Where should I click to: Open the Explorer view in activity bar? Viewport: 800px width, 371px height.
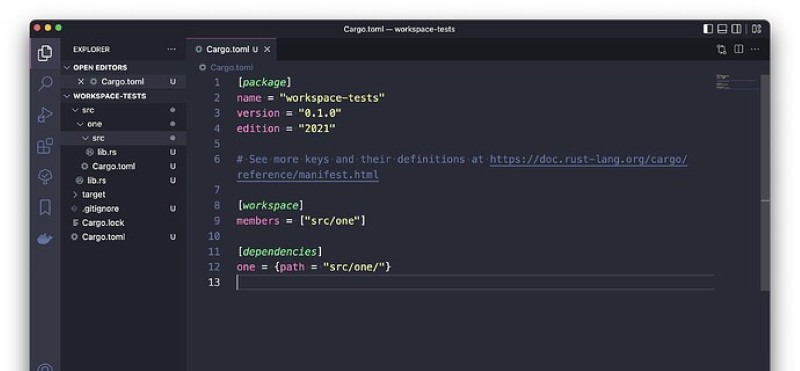[45, 53]
